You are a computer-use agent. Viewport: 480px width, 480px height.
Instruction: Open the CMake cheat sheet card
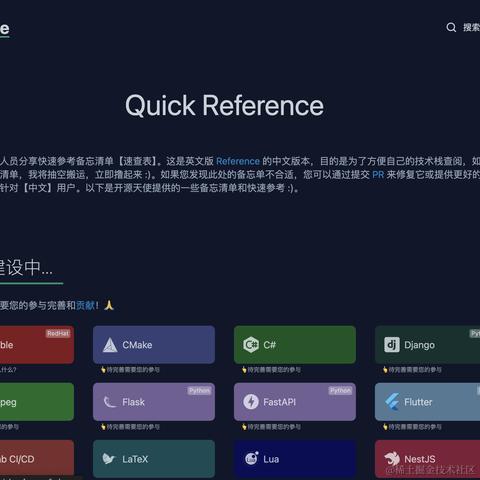[x=154, y=345]
